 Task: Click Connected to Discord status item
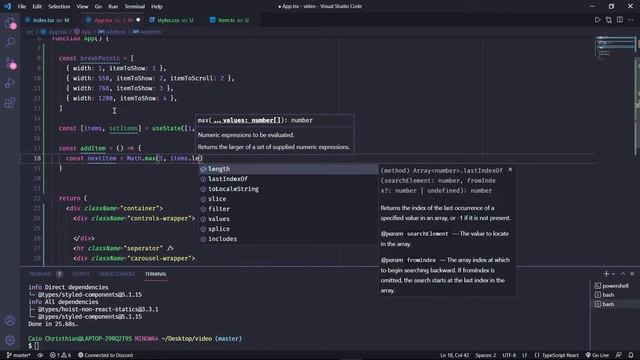coord(105,355)
